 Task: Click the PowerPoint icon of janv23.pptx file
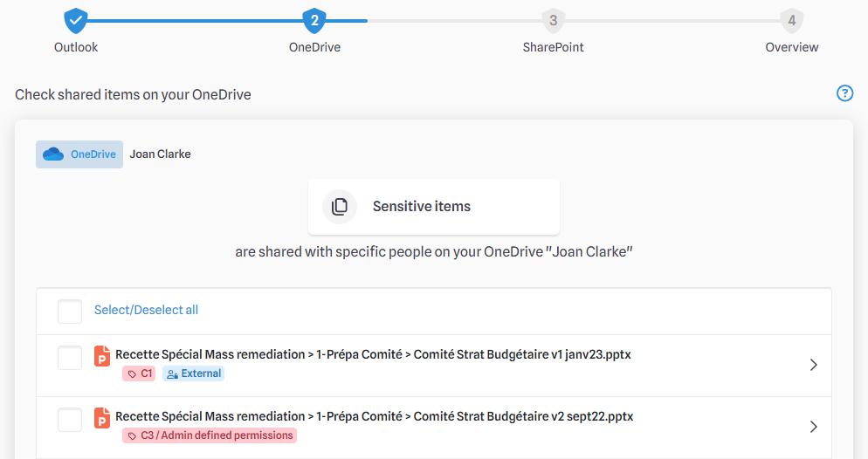[x=102, y=356]
